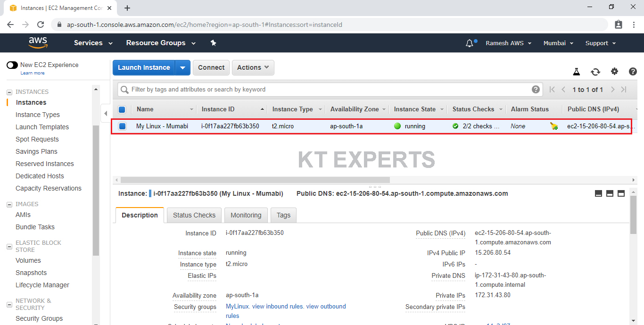Refresh the instances list
Viewport: 644px width, 325px height.
click(595, 72)
